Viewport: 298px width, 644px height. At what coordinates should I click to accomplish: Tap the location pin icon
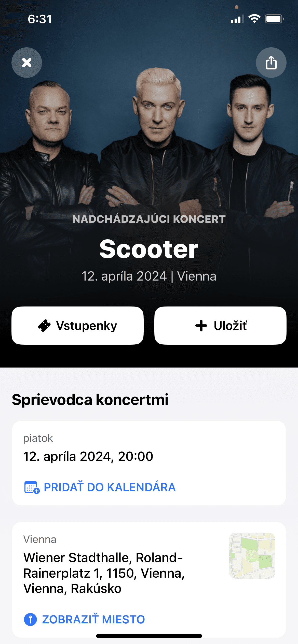pyautogui.click(x=30, y=619)
